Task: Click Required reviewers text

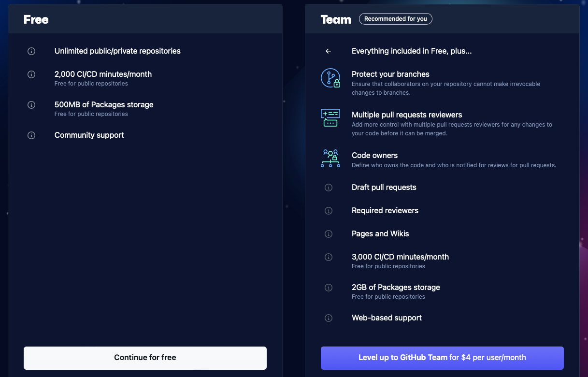Action: pyautogui.click(x=385, y=211)
